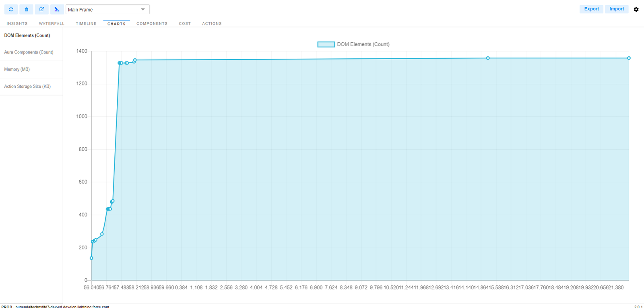Open profiler in a new window icon
This screenshot has height=308, width=644.
point(41,9)
